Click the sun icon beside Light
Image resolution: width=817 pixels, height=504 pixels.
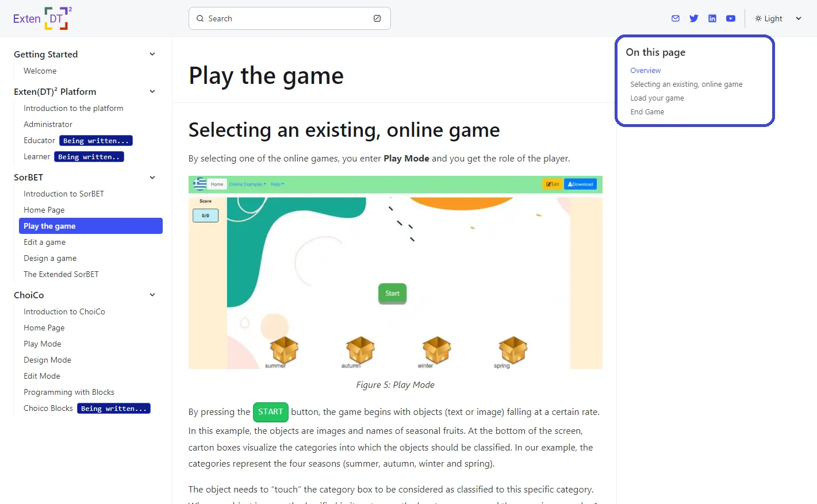point(758,18)
